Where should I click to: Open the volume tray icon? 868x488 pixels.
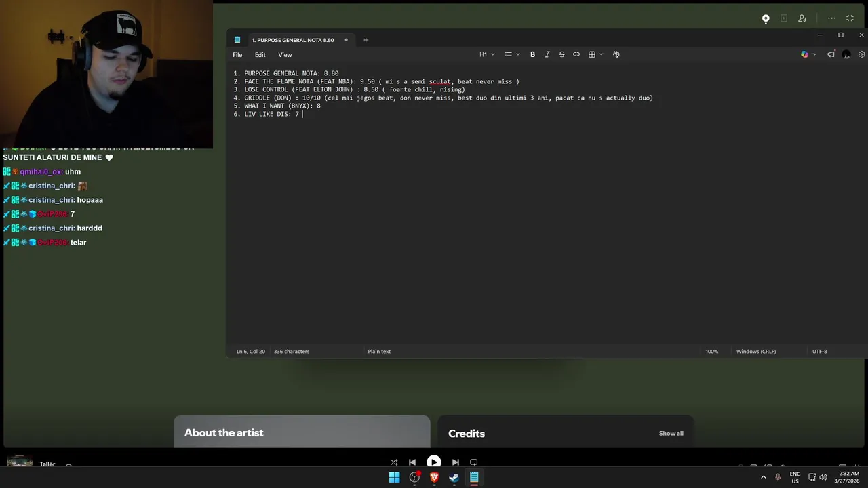pos(823,477)
